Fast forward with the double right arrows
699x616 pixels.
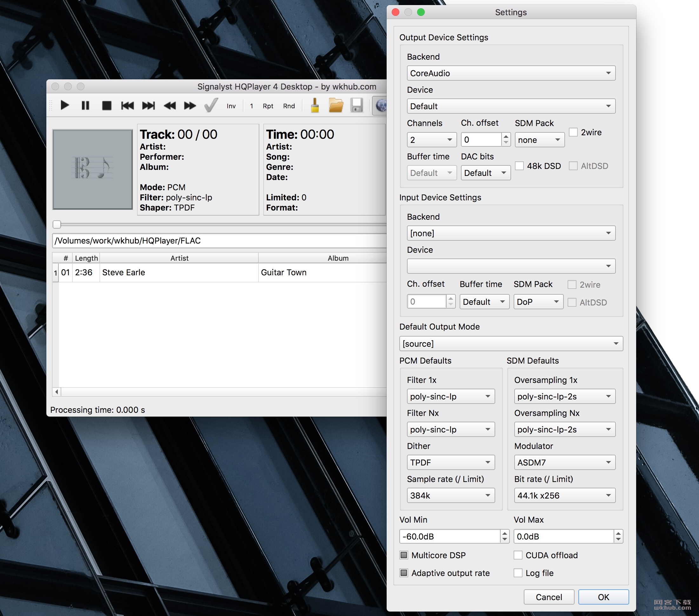coord(190,105)
